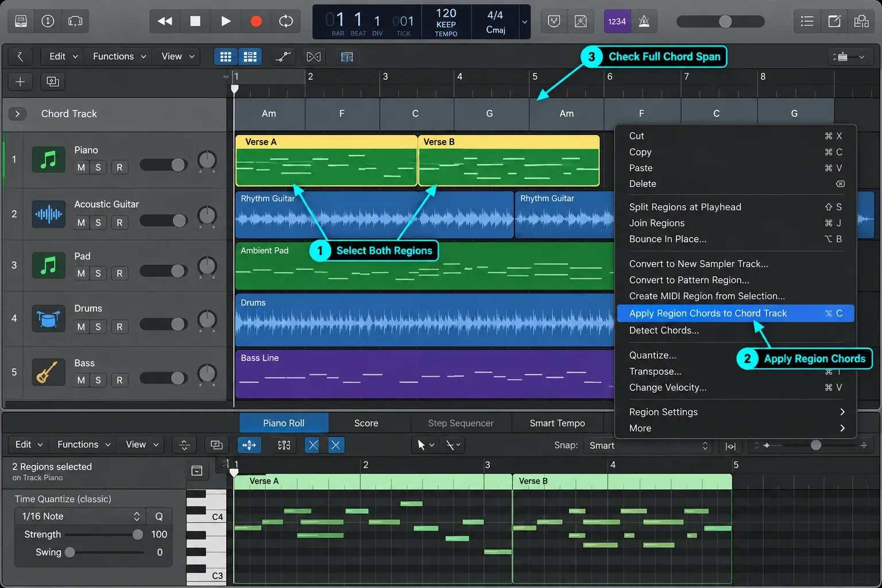
Task: Switch to the Score tab
Action: tap(366, 423)
